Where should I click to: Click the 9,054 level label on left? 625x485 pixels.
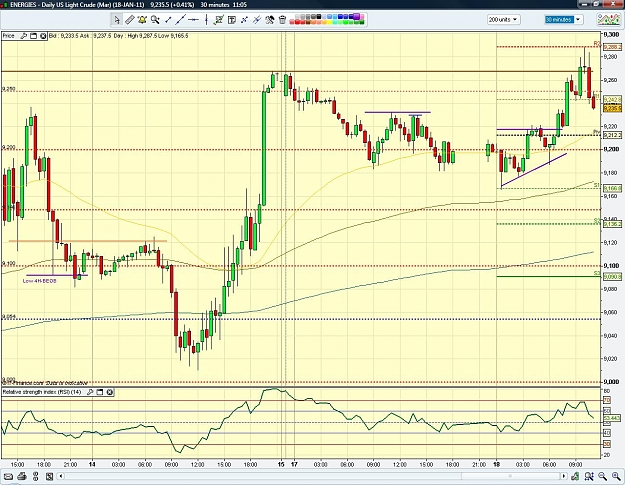coord(9,317)
